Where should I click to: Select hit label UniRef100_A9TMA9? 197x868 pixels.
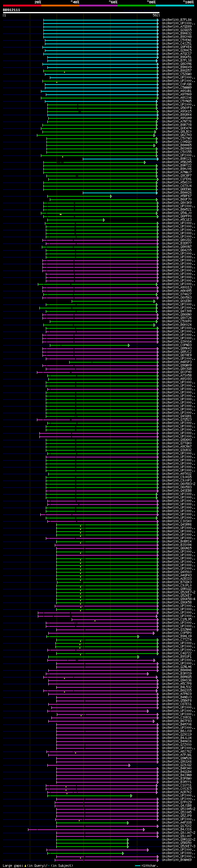click(176, 94)
